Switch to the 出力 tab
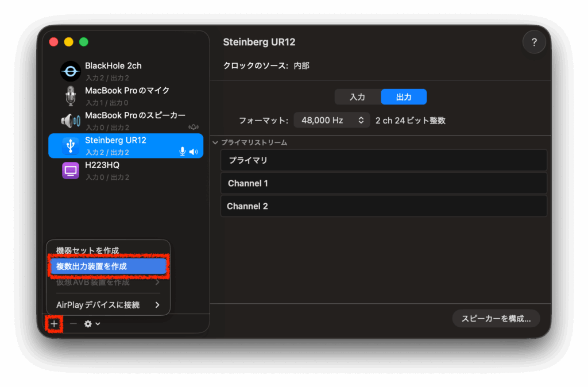 [404, 97]
